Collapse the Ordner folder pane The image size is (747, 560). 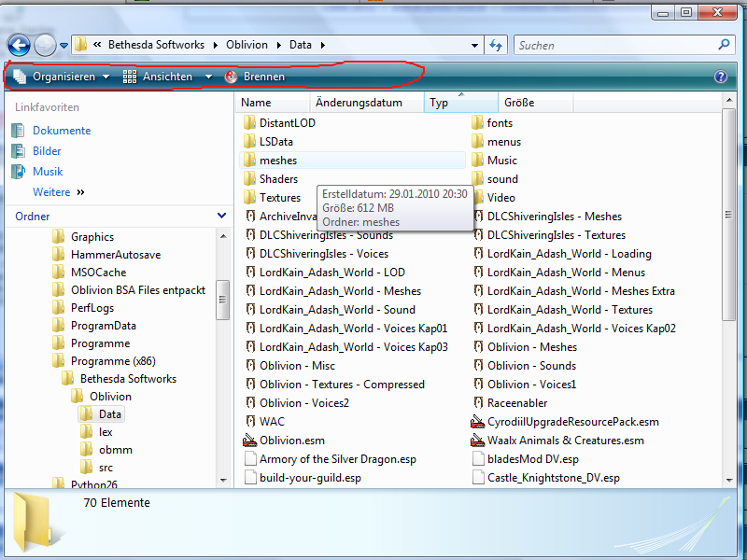coord(221,216)
